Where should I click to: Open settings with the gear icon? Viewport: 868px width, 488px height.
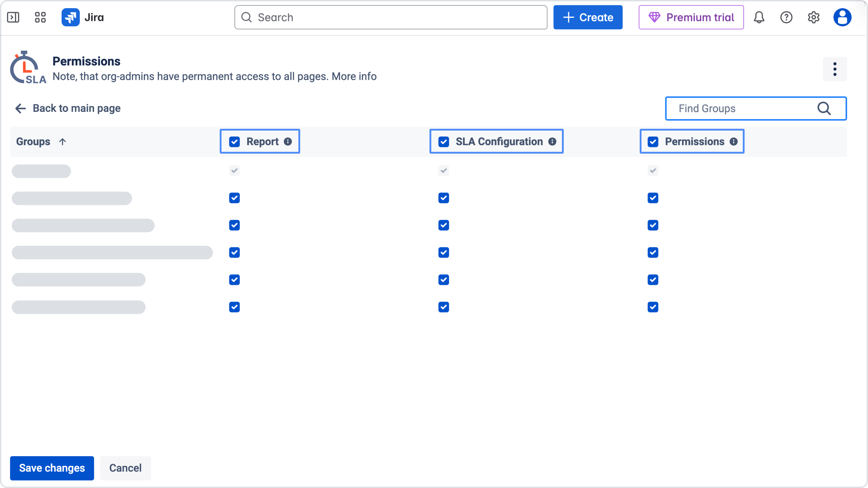coord(814,17)
